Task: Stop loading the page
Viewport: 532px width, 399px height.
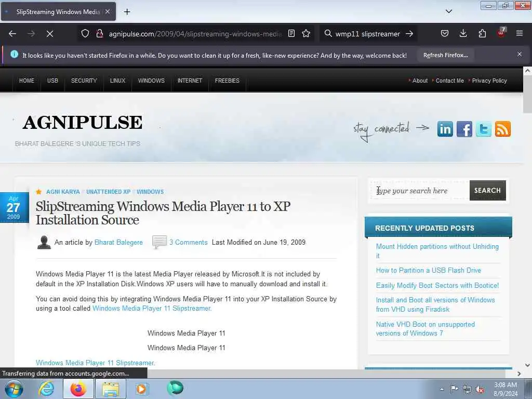Action: 49,34
